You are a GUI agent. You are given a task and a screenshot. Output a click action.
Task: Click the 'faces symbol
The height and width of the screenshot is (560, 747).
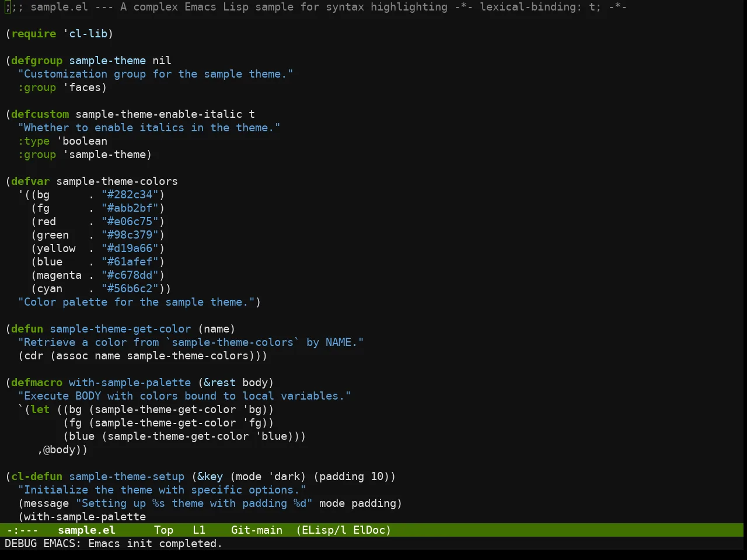coord(82,87)
